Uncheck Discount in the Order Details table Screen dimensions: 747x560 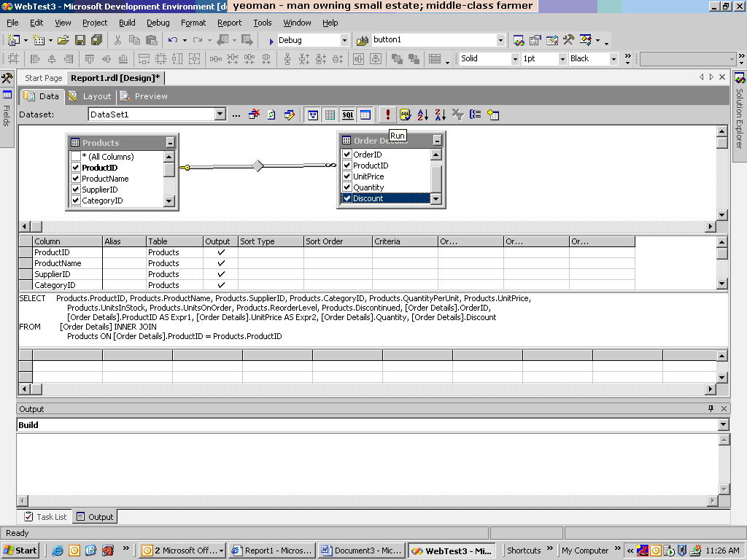347,198
